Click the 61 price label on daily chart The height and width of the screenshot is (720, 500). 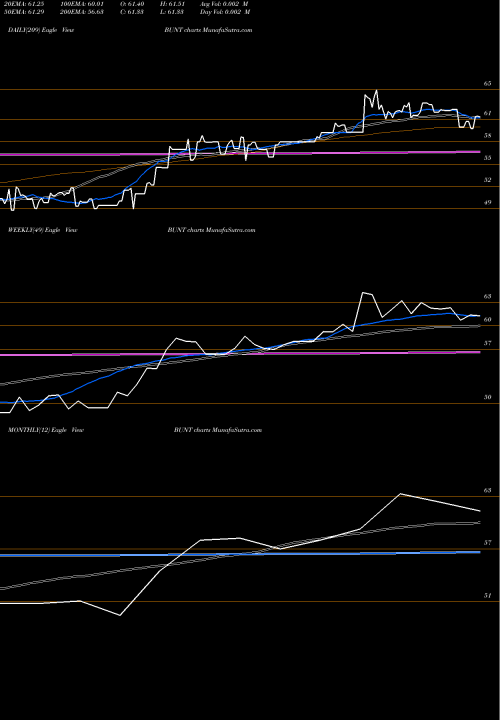(487, 113)
